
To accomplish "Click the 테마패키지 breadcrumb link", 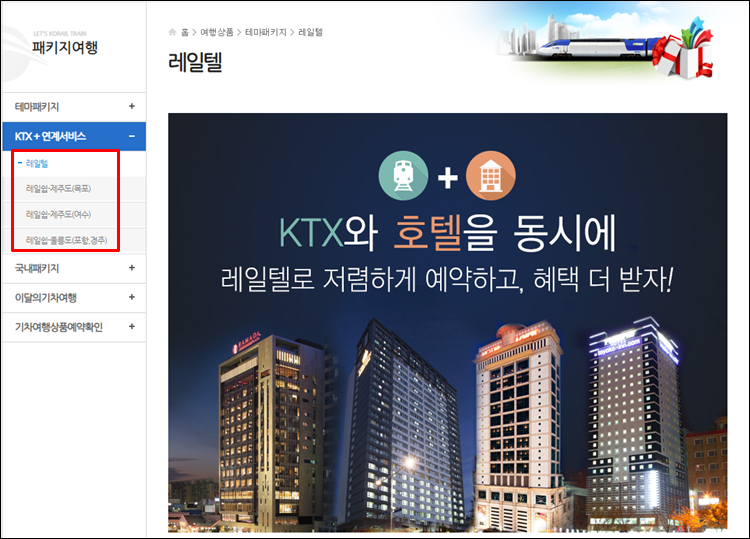I will tap(266, 32).
